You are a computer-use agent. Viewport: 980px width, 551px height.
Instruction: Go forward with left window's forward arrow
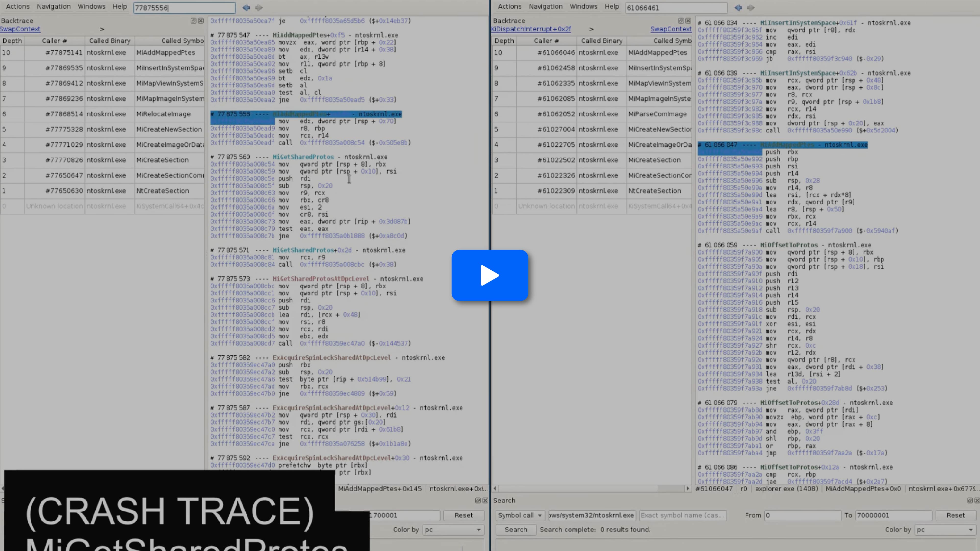(259, 8)
